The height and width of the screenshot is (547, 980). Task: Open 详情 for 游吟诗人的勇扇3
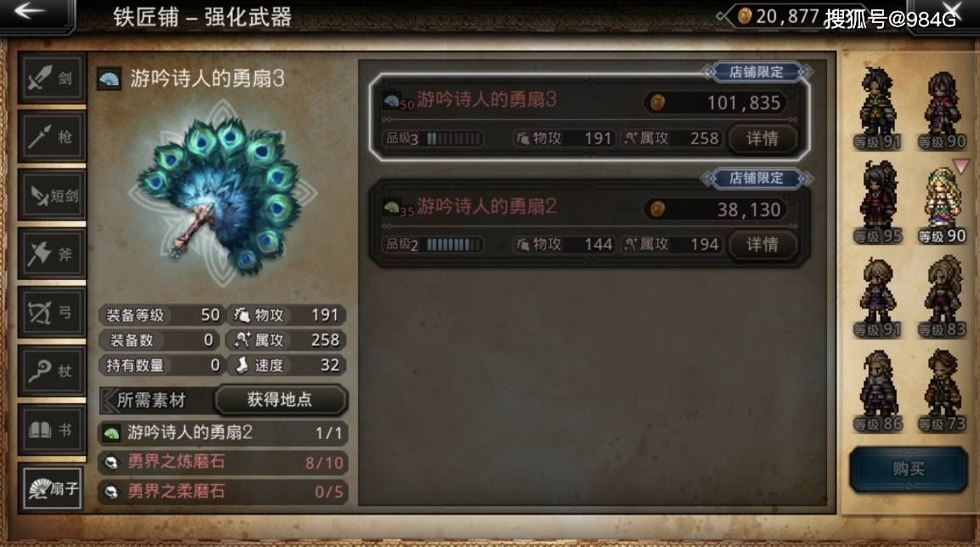(x=763, y=139)
